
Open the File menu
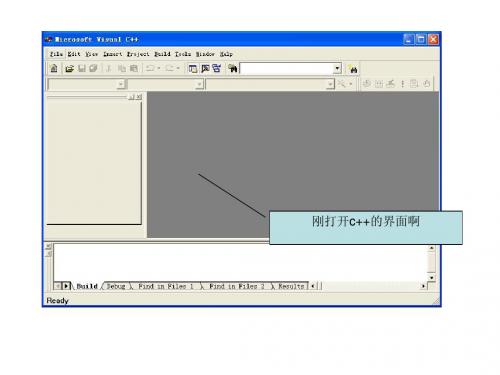coord(56,54)
